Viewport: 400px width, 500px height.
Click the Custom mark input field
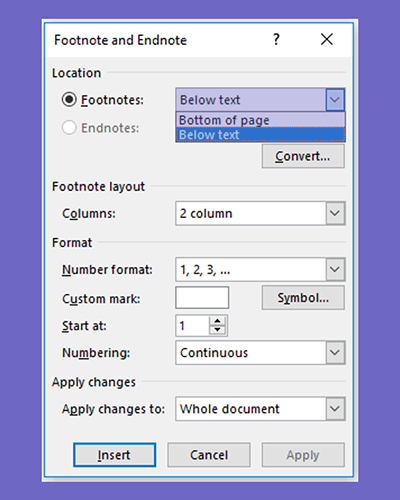(202, 298)
